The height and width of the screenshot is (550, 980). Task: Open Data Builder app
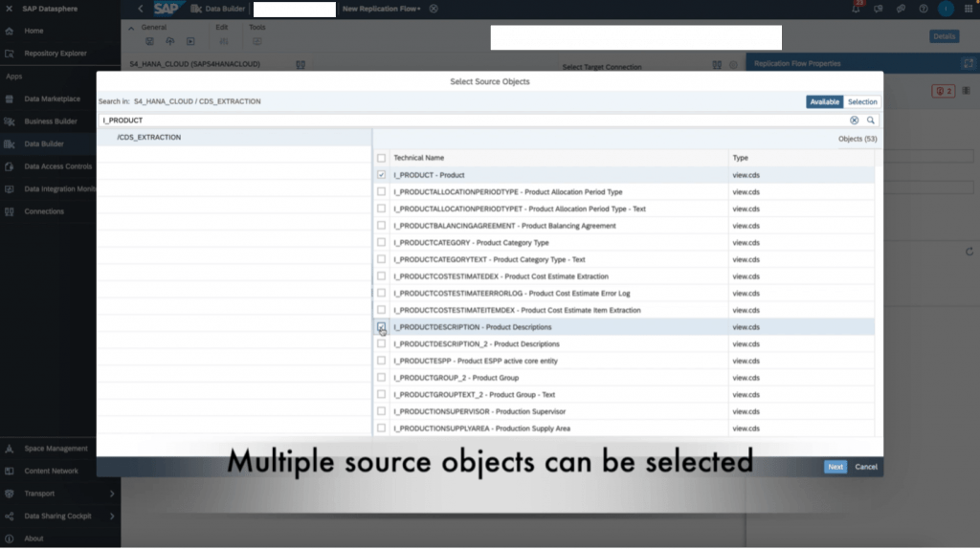click(x=44, y=143)
